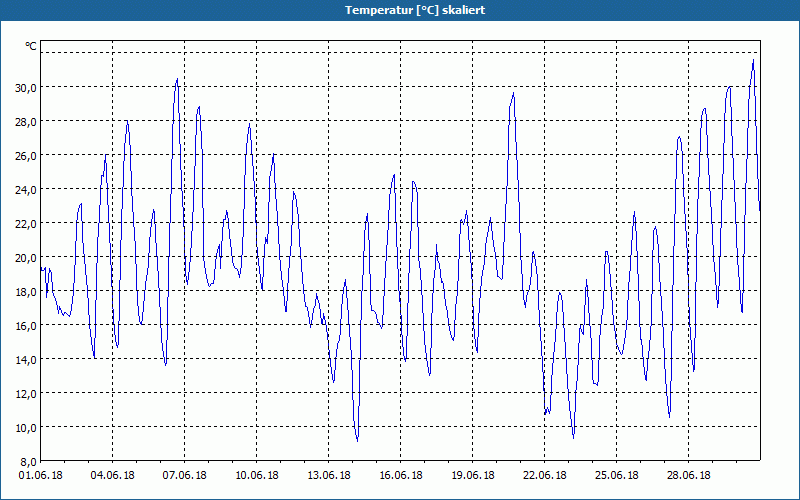
Task: Select the 13.06.18 date label
Action: (x=329, y=475)
